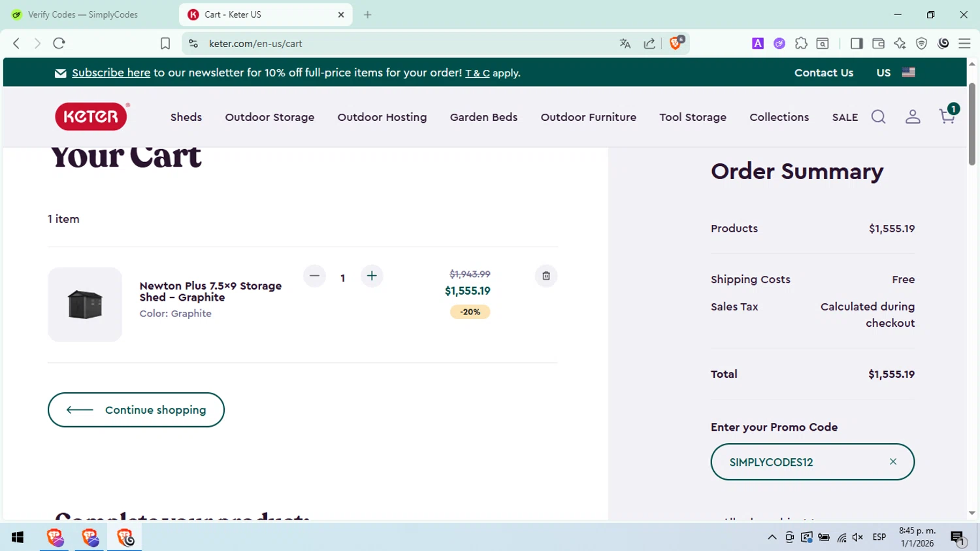Click Continue shopping button
Image resolution: width=980 pixels, height=551 pixels.
point(136,410)
